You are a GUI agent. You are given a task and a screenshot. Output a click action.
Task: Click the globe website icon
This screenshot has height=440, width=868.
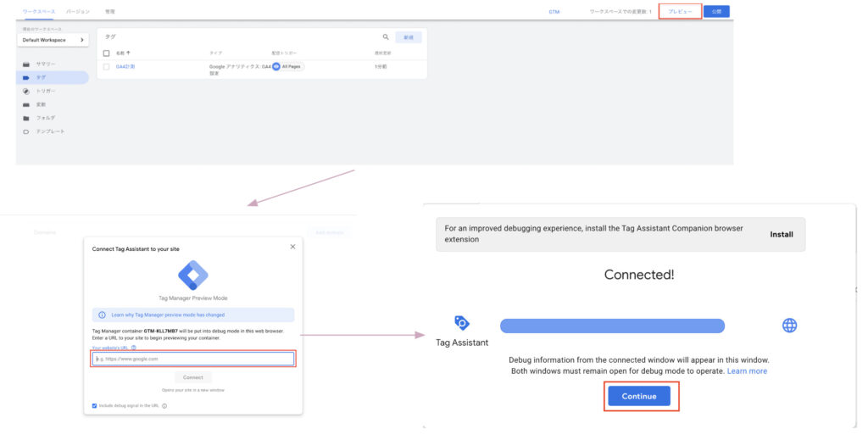(789, 326)
